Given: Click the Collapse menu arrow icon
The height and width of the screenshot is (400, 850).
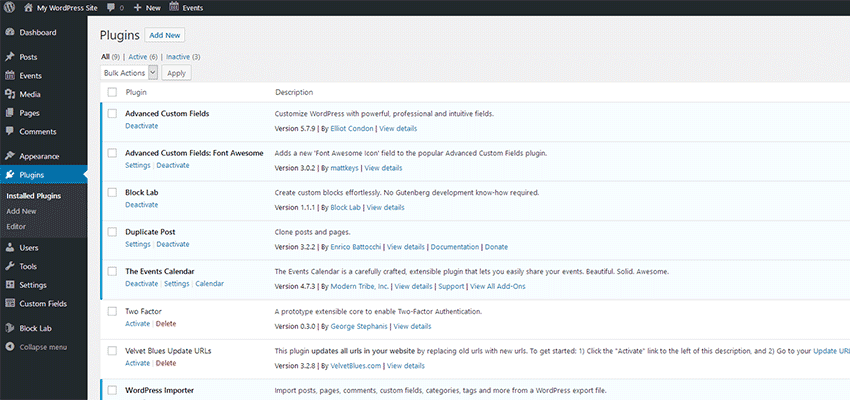Looking at the screenshot, I should point(9,347).
